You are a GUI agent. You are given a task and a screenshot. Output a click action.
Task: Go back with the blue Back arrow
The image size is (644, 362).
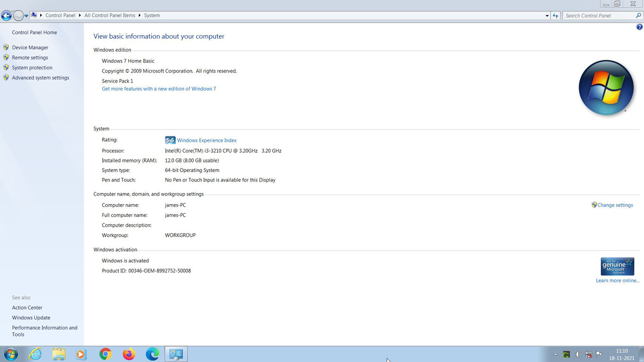click(x=7, y=16)
